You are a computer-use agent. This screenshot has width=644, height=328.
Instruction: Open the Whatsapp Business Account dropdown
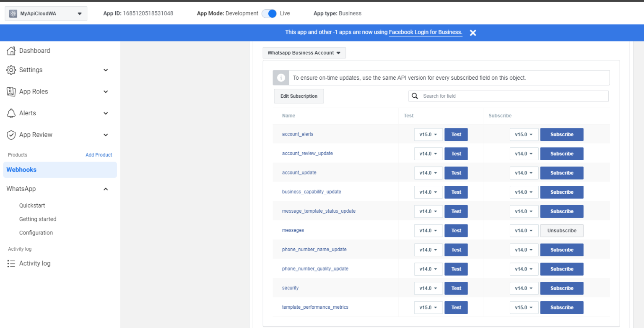(304, 52)
